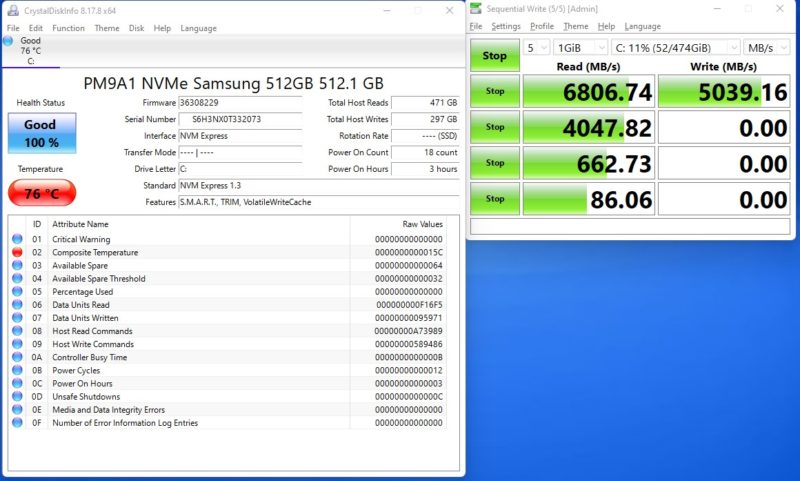The width and height of the screenshot is (800, 481).
Task: Click the Stop button beside 86.06 result
Action: point(495,199)
